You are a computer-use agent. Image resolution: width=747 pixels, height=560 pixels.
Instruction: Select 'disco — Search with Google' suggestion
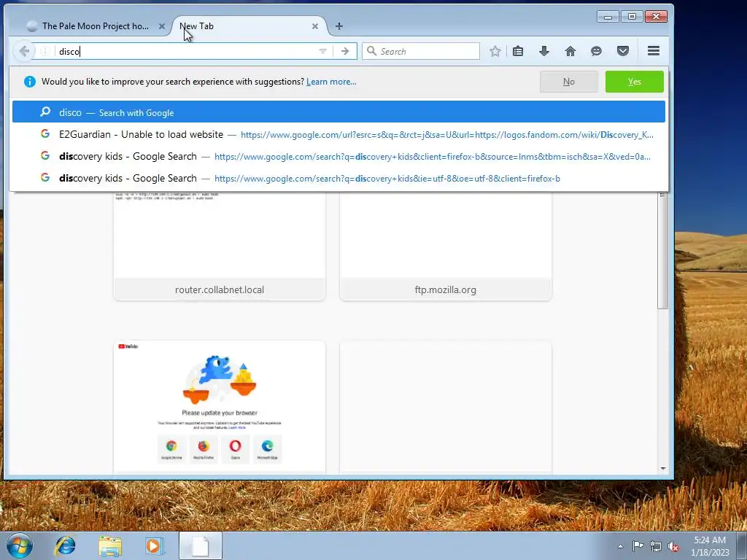pyautogui.click(x=338, y=112)
